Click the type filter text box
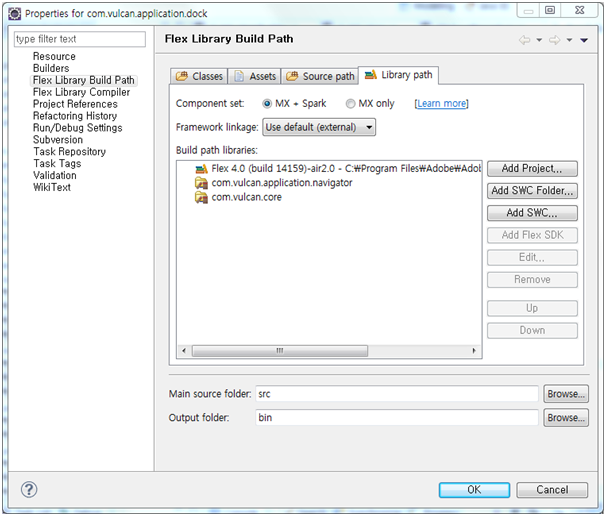Viewport: 606px width, 516px height. (80, 39)
